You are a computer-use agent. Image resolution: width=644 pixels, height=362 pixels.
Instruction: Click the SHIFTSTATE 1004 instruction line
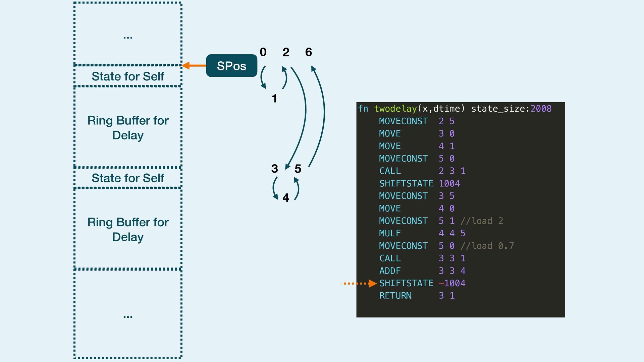(419, 183)
